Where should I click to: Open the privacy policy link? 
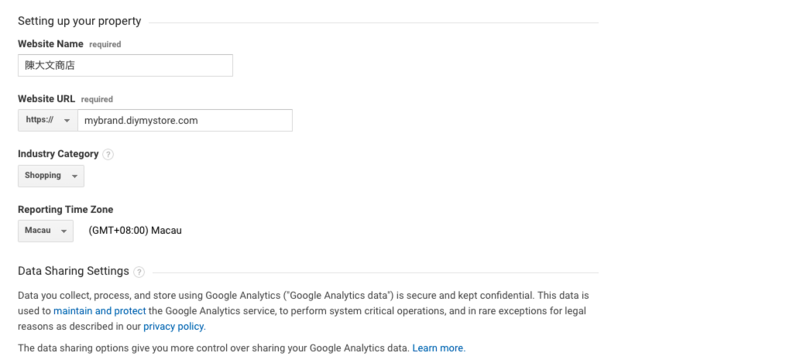click(174, 326)
